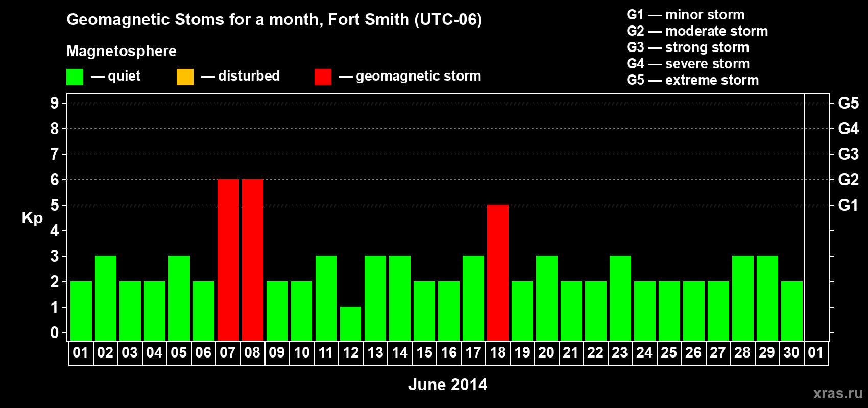
Task: Click date label 15 on x-axis
Action: pyautogui.click(x=424, y=352)
